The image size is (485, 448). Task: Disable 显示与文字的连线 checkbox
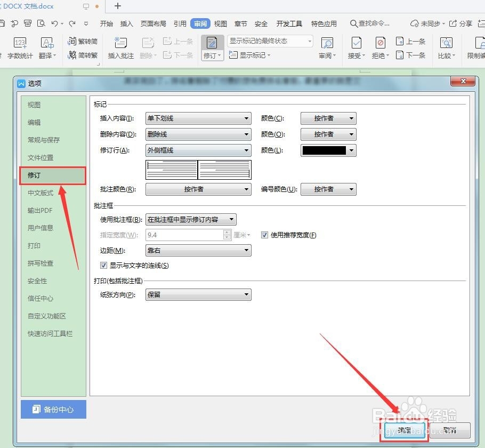(103, 265)
